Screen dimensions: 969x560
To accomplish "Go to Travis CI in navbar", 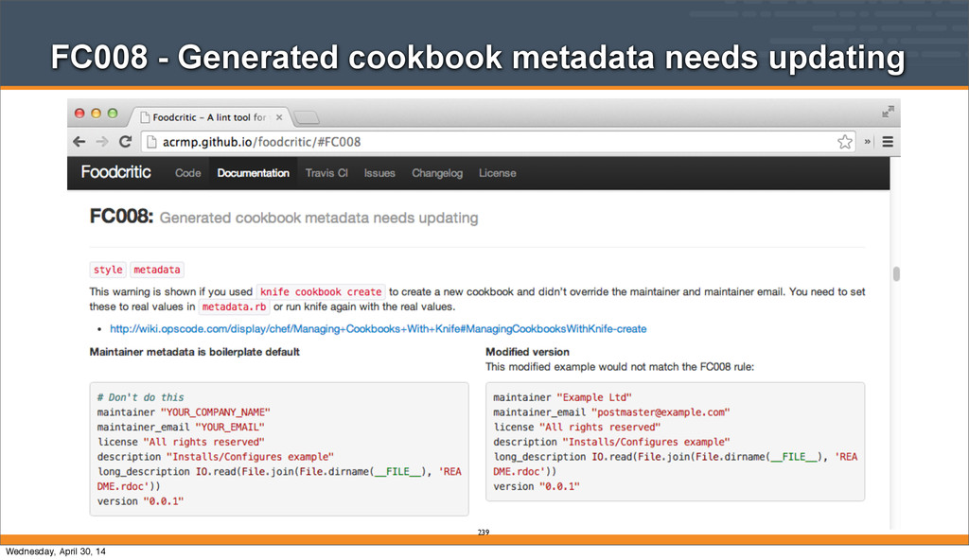I will [x=326, y=173].
